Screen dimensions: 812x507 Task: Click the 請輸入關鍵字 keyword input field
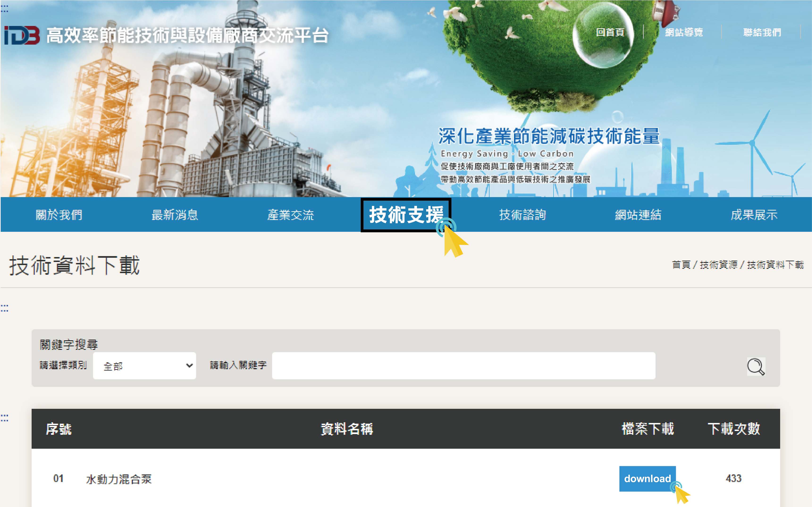tap(463, 365)
